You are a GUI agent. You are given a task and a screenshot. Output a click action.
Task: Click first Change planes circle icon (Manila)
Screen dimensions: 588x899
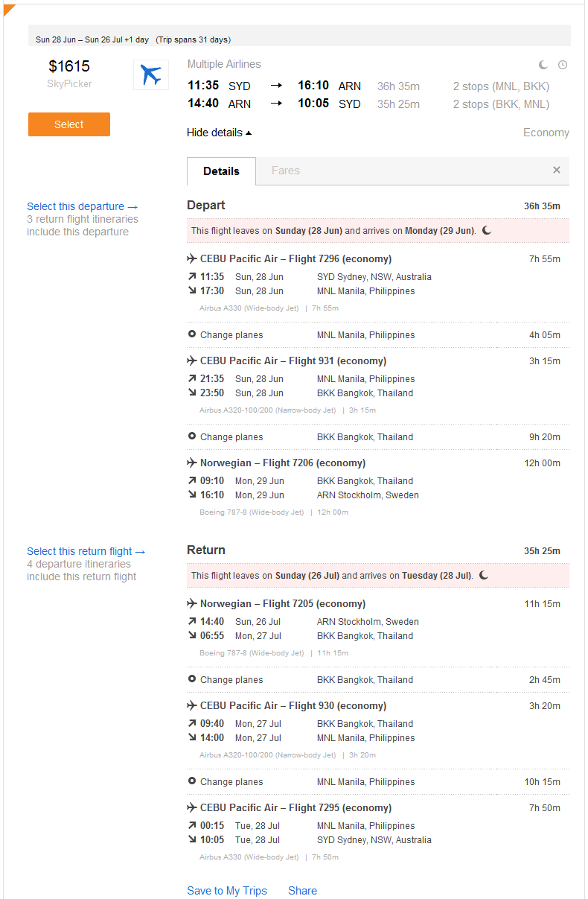[x=192, y=334]
